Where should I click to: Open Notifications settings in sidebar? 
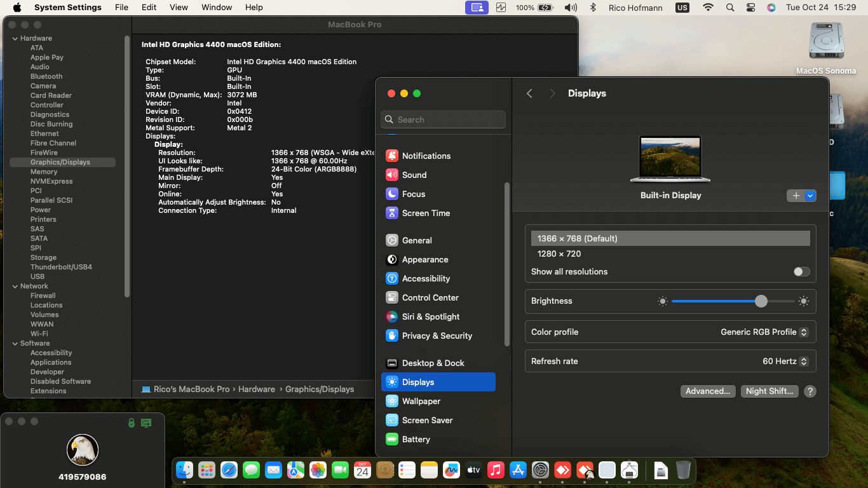click(x=426, y=156)
